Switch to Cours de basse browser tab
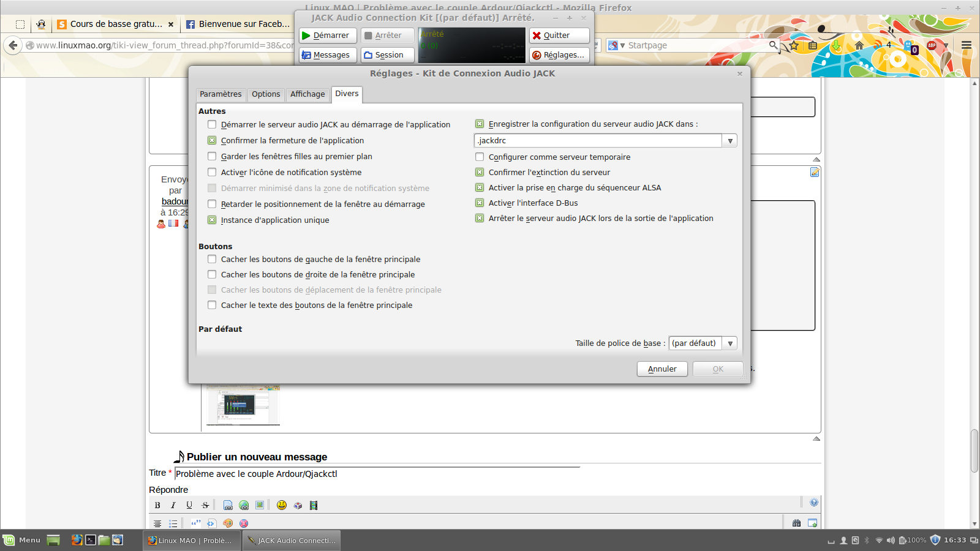This screenshot has height=551, width=980. point(115,24)
